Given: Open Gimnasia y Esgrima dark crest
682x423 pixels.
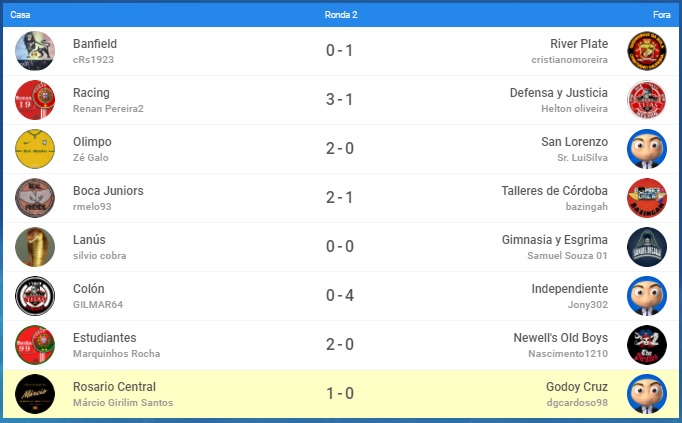Looking at the screenshot, I should (x=647, y=247).
